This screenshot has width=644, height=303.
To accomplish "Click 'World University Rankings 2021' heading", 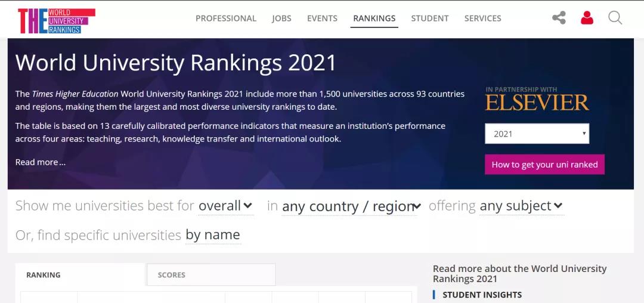I will click(176, 63).
